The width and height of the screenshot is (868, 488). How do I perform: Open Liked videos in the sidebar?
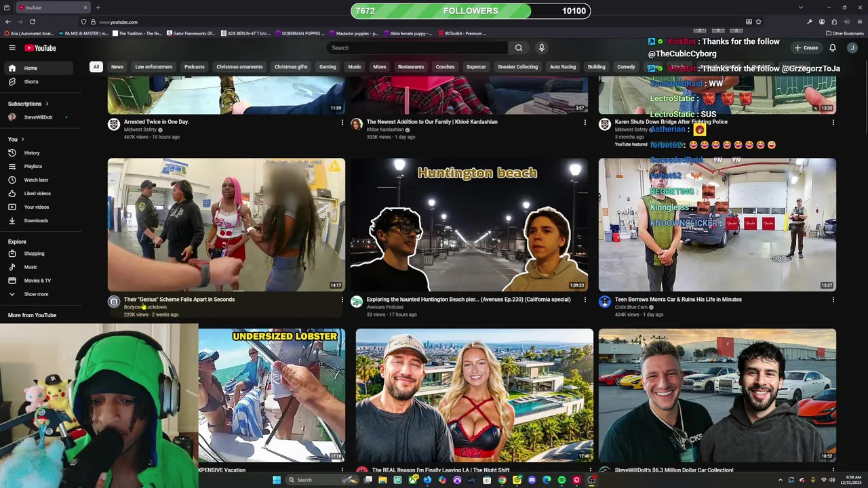coord(37,193)
